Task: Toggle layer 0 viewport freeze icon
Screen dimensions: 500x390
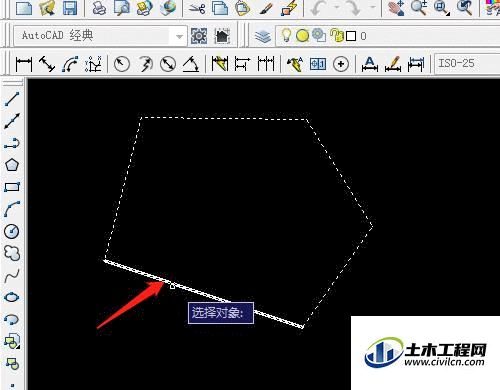Action: pos(319,36)
